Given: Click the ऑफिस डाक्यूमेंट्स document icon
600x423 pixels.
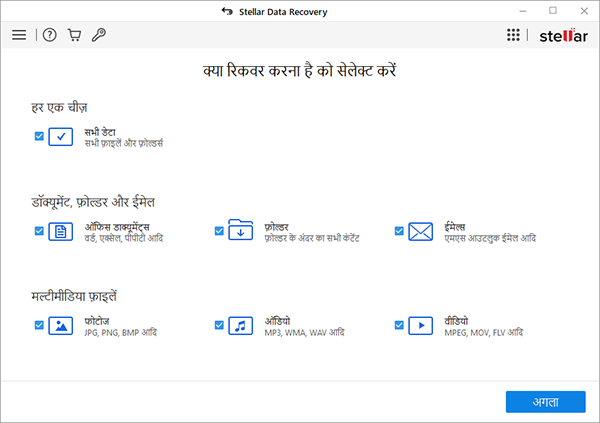Looking at the screenshot, I should click(x=61, y=232).
